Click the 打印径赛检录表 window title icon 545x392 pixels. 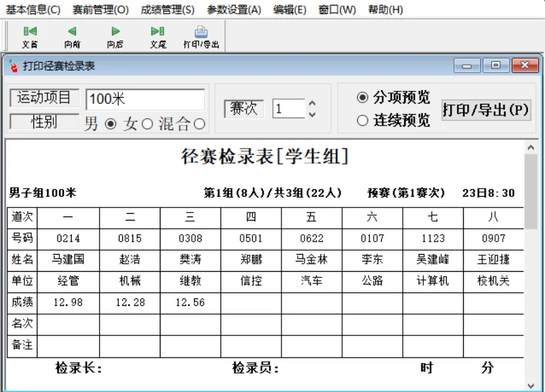point(13,66)
